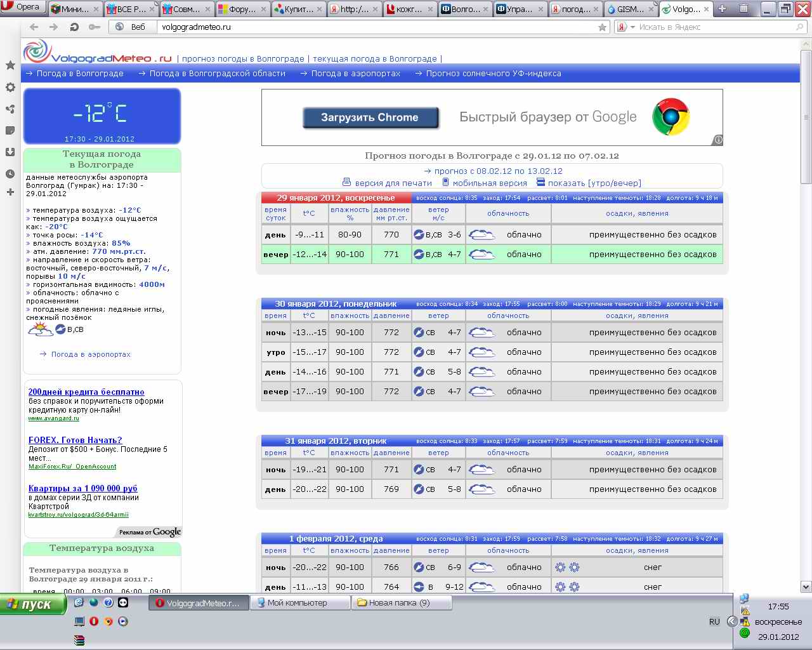This screenshot has width=812, height=650.
Task: Click Загрузить Chrome button in banner
Action: [370, 117]
